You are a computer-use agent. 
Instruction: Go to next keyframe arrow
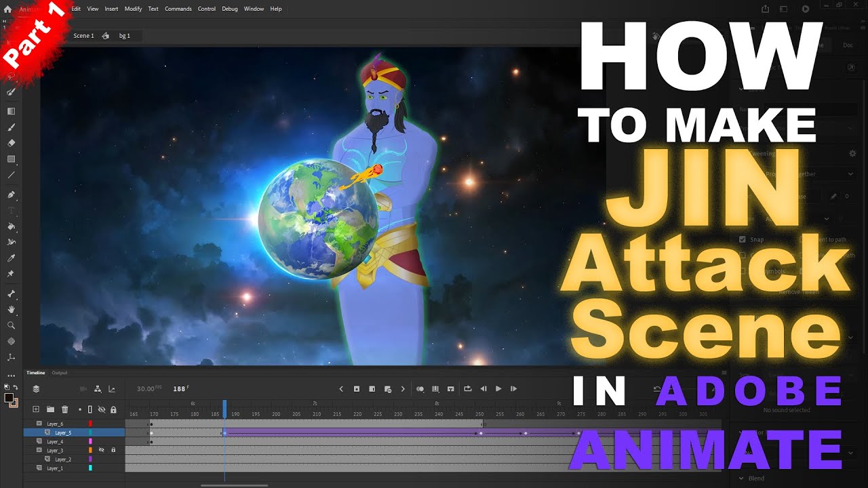(403, 389)
